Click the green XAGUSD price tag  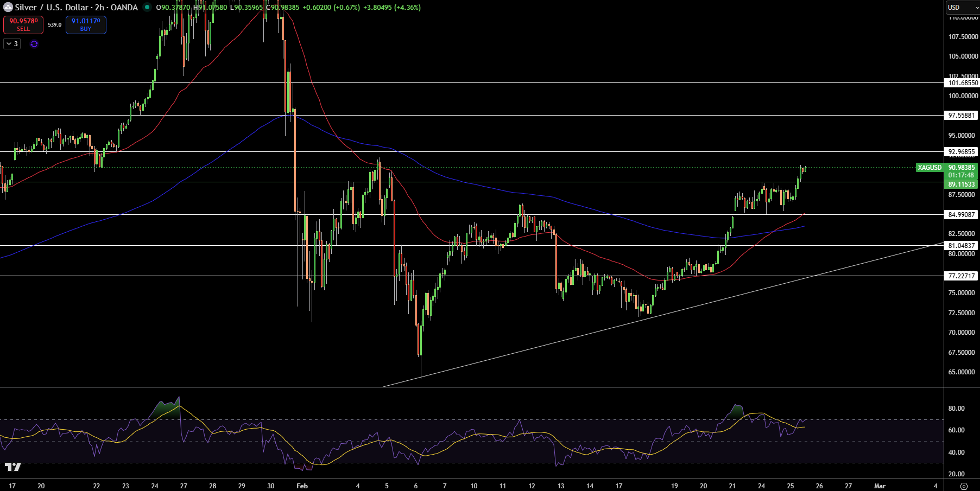930,167
